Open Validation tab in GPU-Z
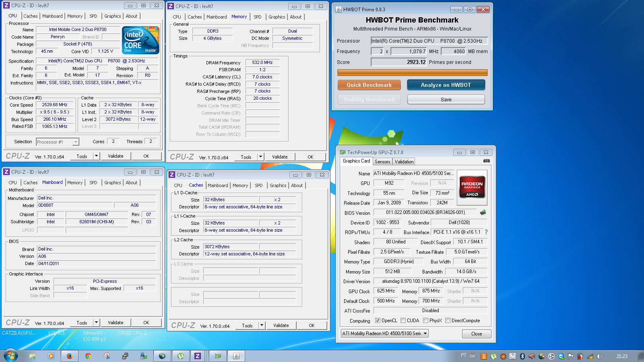The image size is (644, 362). [404, 162]
